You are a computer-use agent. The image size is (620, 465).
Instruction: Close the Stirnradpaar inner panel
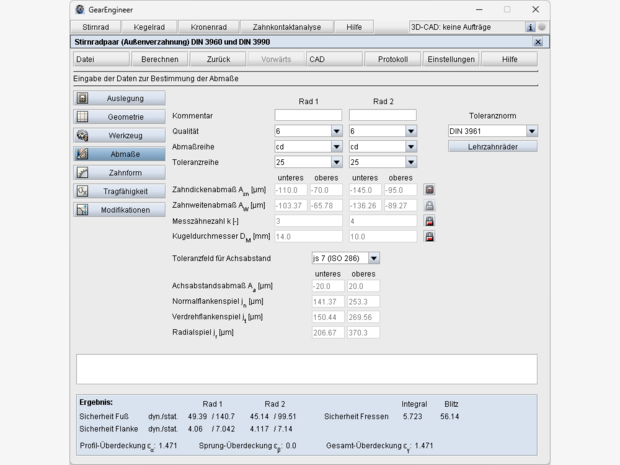point(538,42)
